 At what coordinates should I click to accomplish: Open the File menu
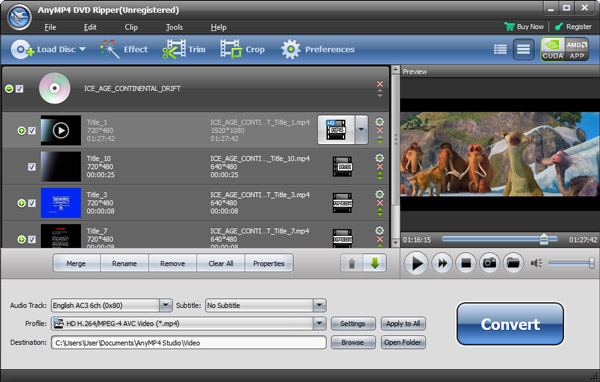50,27
